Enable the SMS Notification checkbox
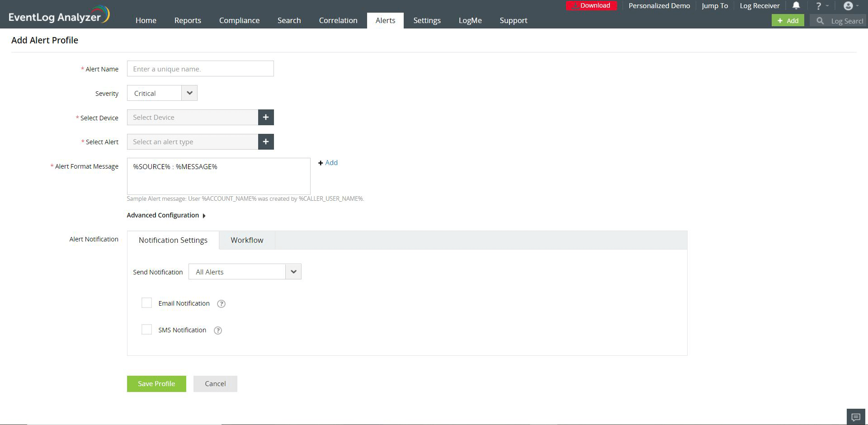Image resolution: width=868 pixels, height=425 pixels. (146, 330)
